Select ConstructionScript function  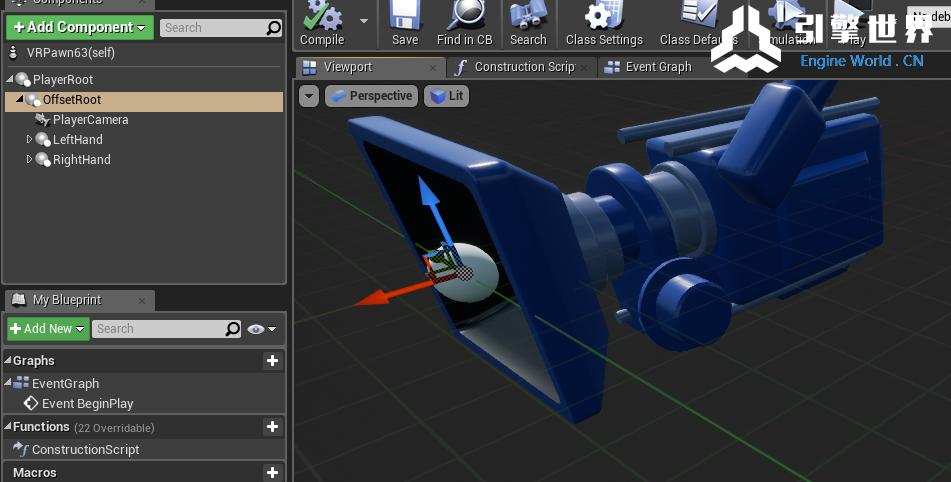[x=86, y=450]
